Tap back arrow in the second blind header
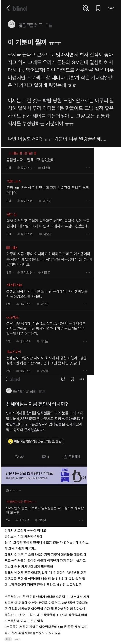This screenshot has width=122, height=644. click(x=6, y=379)
